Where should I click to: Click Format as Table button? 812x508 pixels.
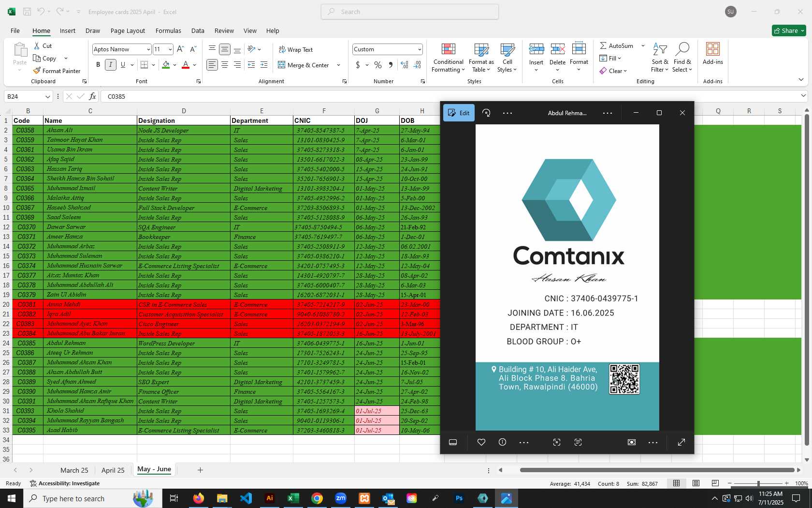481,57
